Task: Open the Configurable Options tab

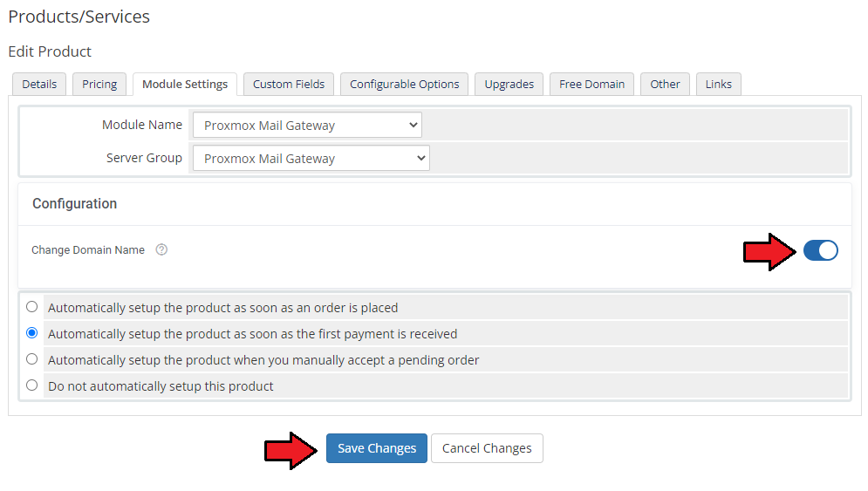Action: (405, 84)
